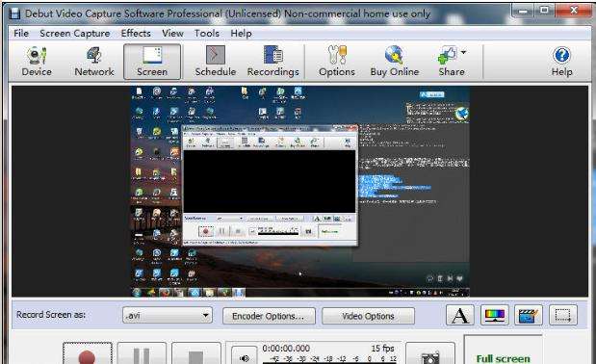596x364 pixels.
Task: Select the Device capture source icon
Action: 37,62
